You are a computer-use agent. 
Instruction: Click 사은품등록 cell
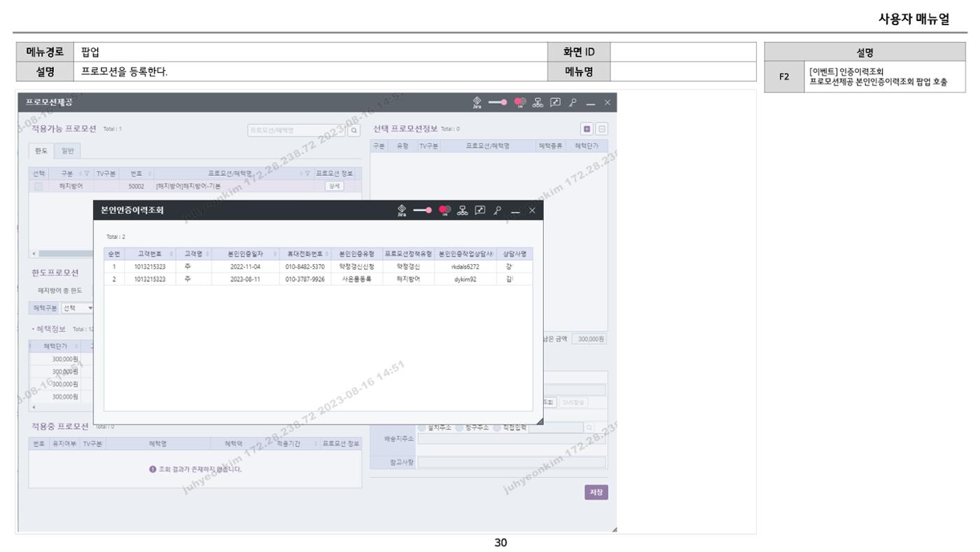357,279
